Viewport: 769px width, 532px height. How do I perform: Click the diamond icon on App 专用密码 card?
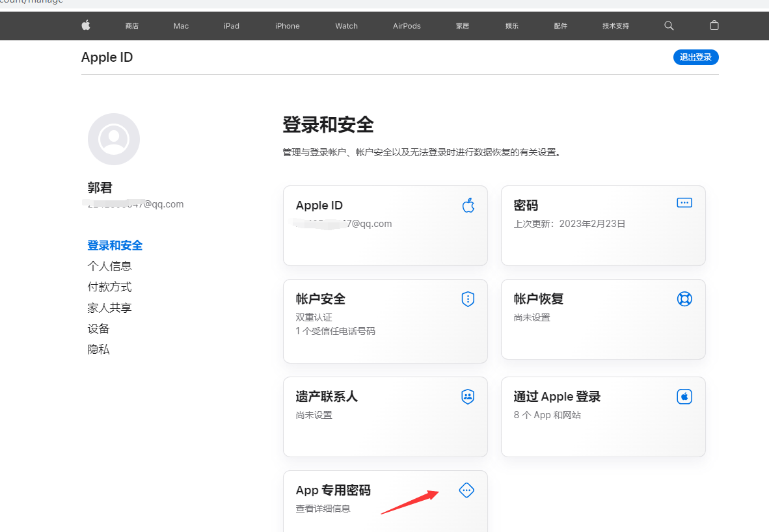(x=466, y=490)
